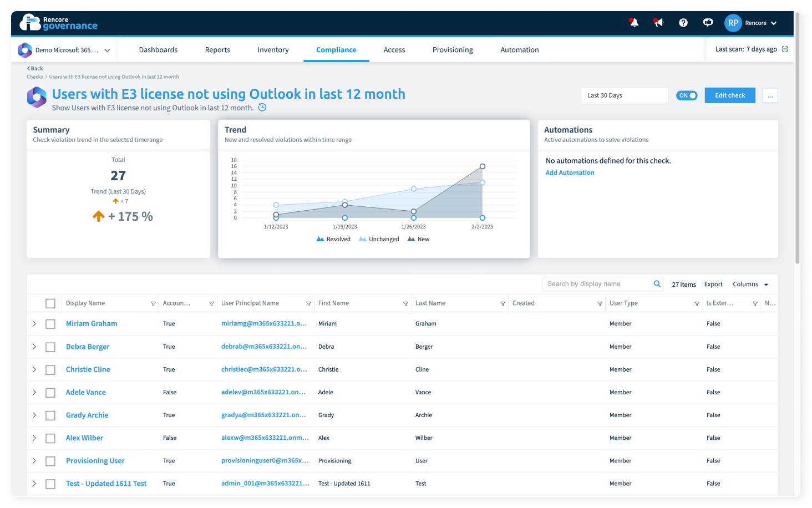Viewport: 812px width, 508px height.
Task: Click the history clock icon beside description
Action: click(262, 108)
